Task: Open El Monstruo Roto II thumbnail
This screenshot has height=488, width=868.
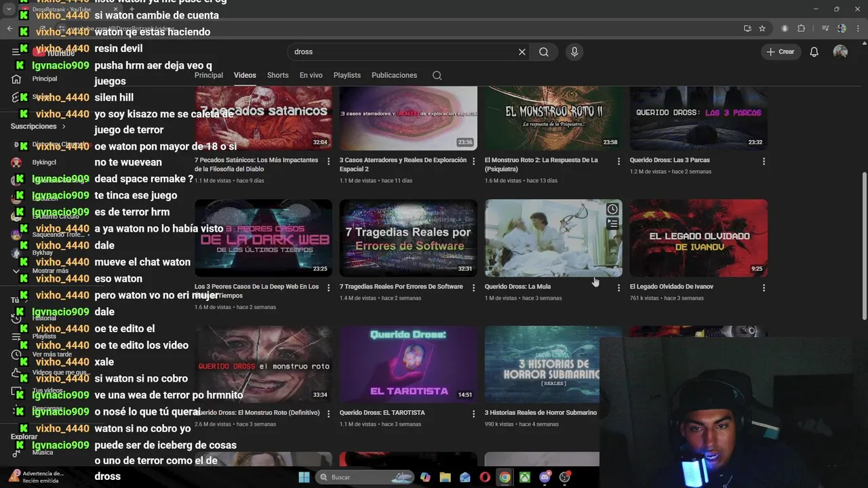Action: (553, 117)
